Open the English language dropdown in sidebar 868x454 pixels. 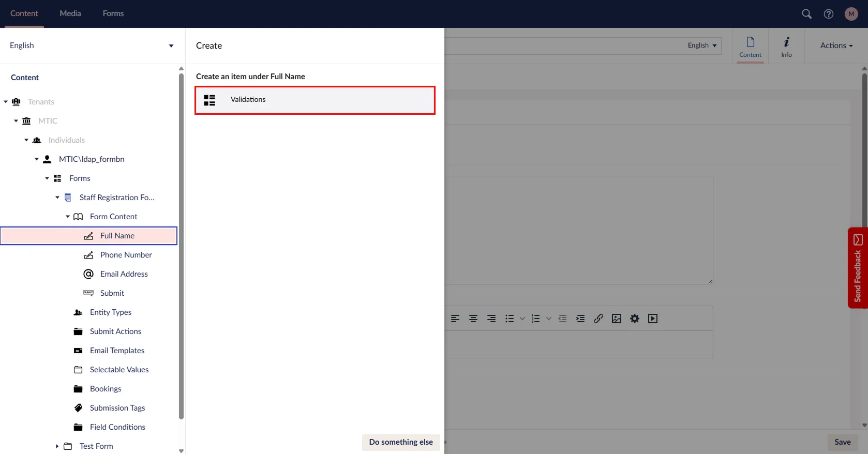(92, 46)
